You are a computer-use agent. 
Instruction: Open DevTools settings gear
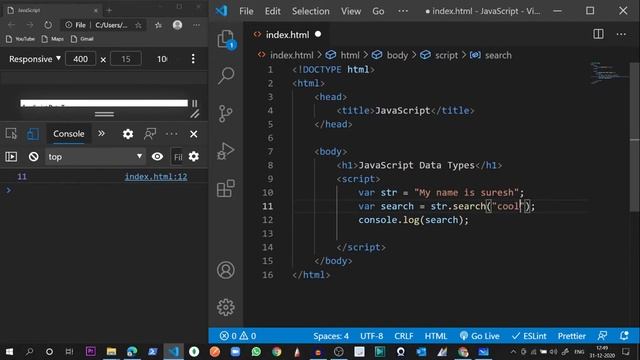tap(128, 134)
